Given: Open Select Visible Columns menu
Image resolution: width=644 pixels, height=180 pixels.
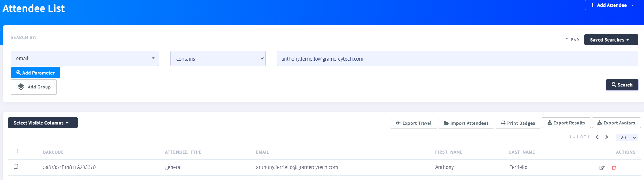Looking at the screenshot, I should click(x=43, y=123).
